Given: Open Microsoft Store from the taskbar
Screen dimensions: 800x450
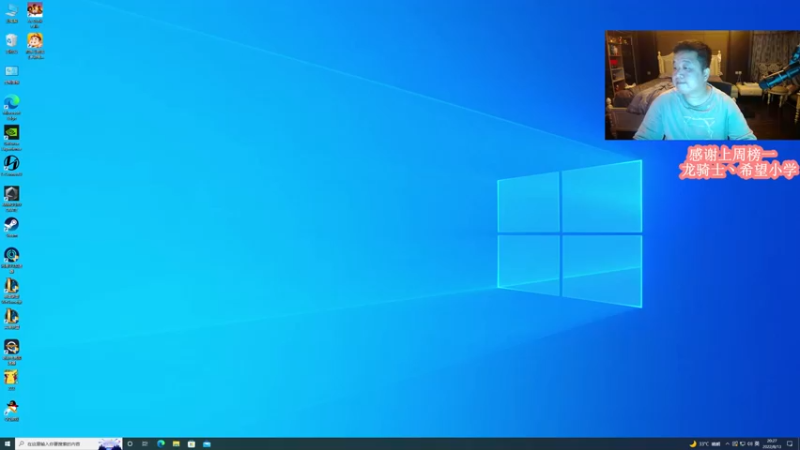Looking at the screenshot, I should click(x=191, y=444).
